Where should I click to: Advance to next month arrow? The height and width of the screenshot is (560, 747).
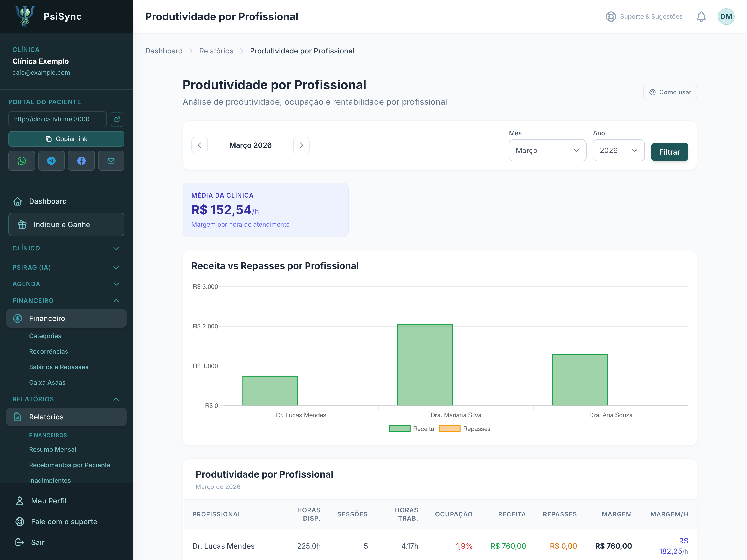point(301,145)
